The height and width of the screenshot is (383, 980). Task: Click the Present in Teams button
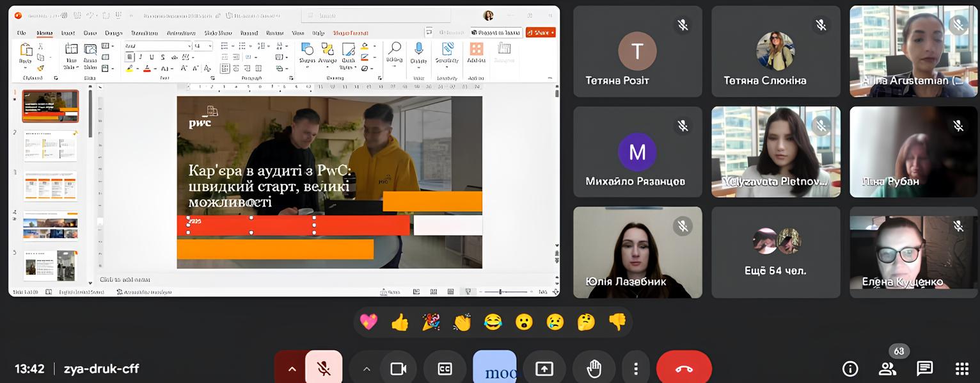496,32
